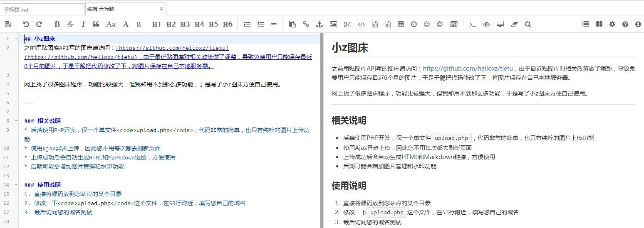The height and width of the screenshot is (228, 644).
Task: Open github.com/helloxz/tietu link in preview
Action: click(468, 69)
